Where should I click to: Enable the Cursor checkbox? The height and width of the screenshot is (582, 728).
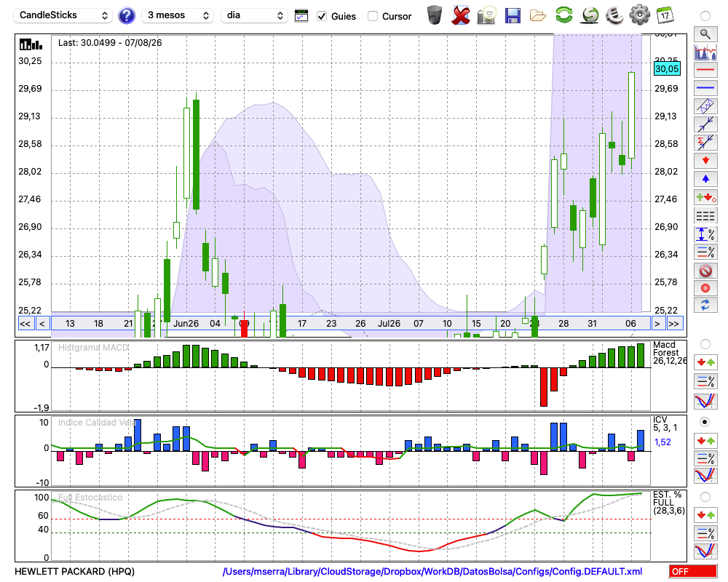(x=372, y=16)
